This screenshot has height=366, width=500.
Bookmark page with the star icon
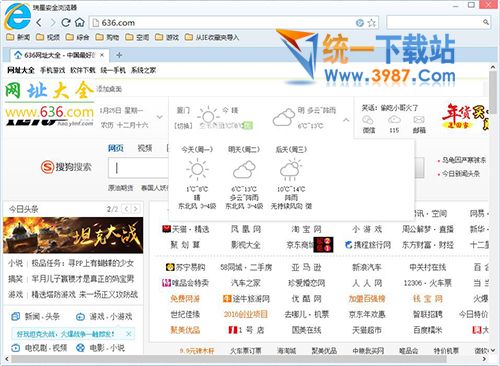click(x=372, y=23)
